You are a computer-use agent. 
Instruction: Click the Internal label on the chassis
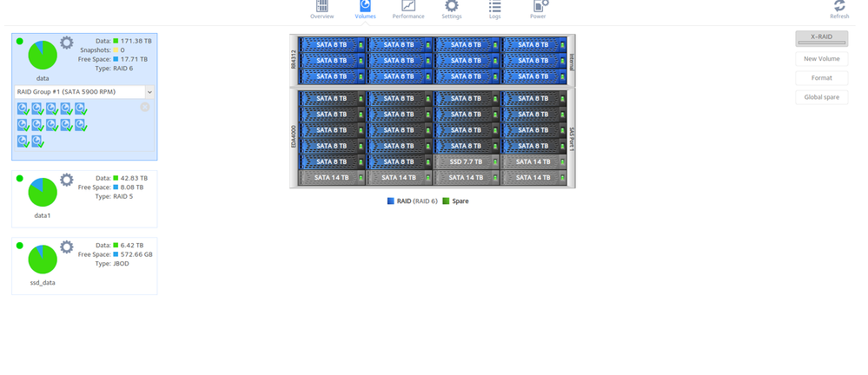572,62
